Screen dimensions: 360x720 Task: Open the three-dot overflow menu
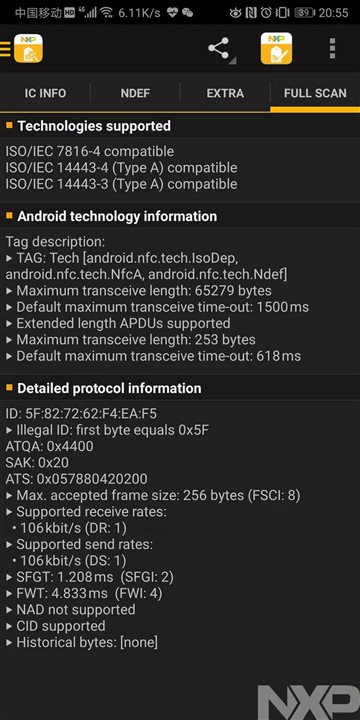[x=332, y=48]
